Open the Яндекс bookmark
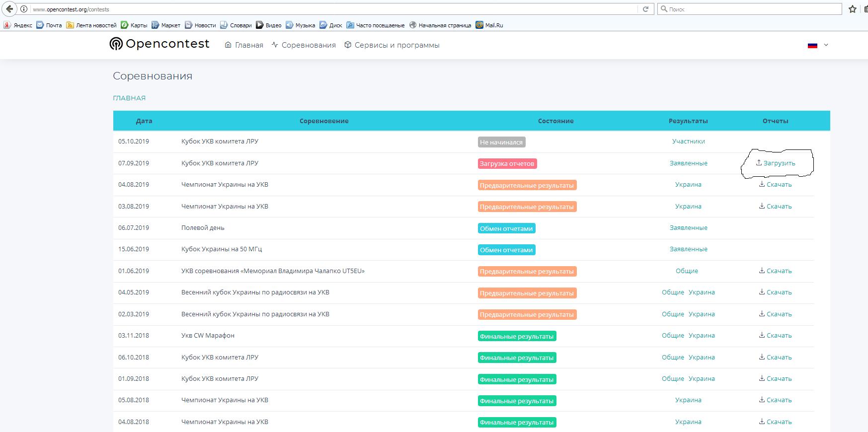868x432 pixels. (x=18, y=25)
